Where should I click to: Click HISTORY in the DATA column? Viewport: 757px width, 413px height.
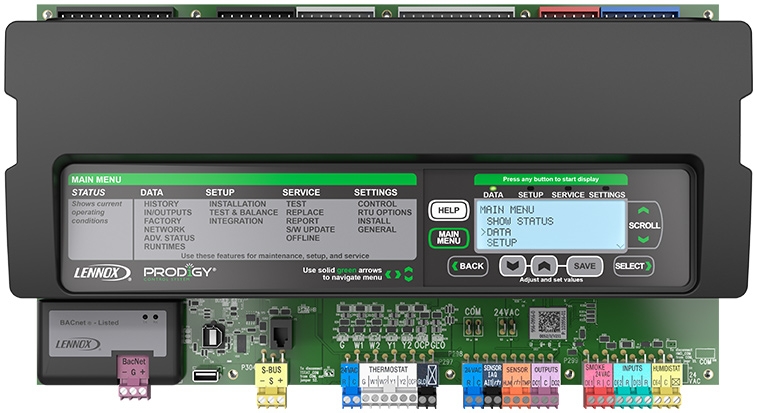161,204
